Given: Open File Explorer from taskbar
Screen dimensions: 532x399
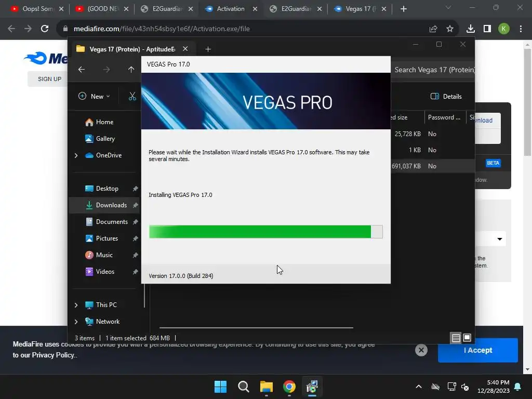Looking at the screenshot, I should 267,387.
